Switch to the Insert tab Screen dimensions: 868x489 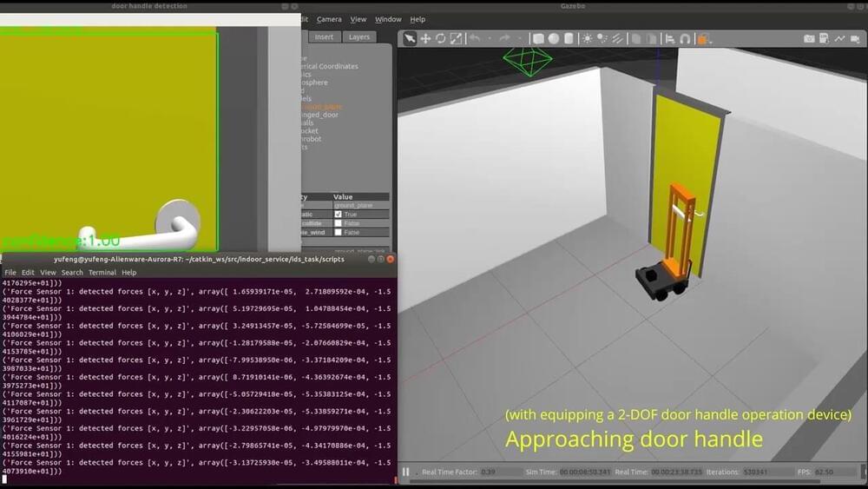point(324,37)
